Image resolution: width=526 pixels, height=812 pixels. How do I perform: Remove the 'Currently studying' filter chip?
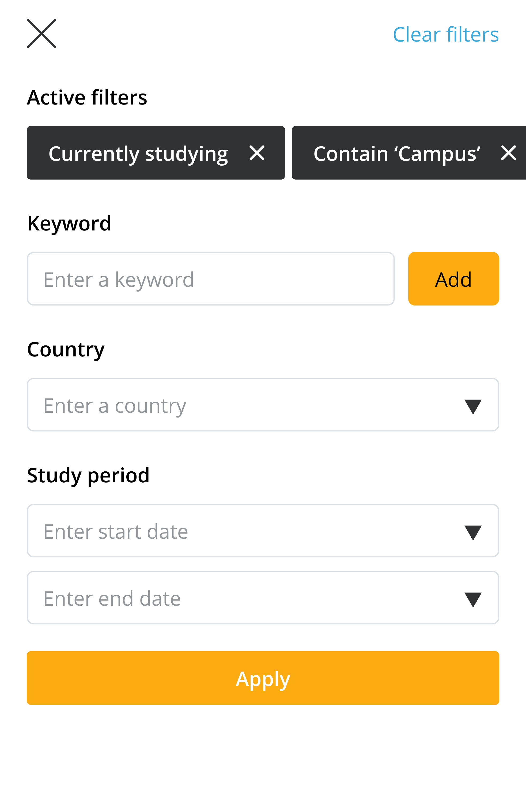pyautogui.click(x=257, y=153)
